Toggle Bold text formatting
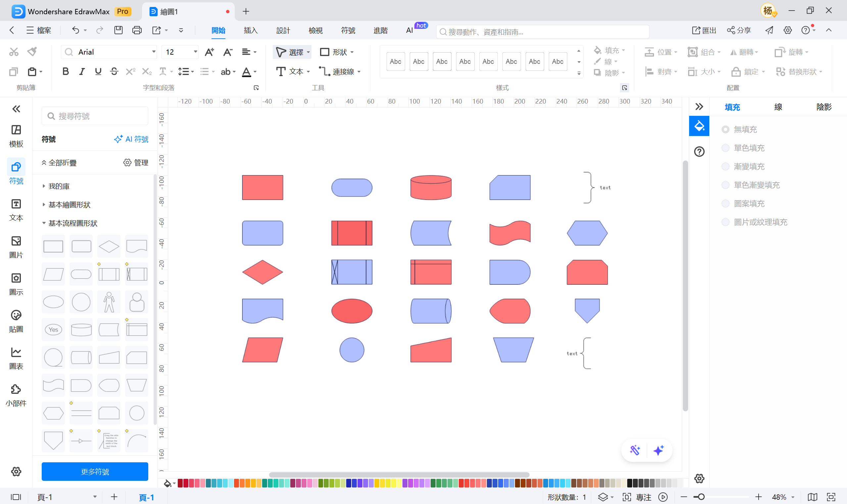The image size is (847, 504). tap(66, 72)
